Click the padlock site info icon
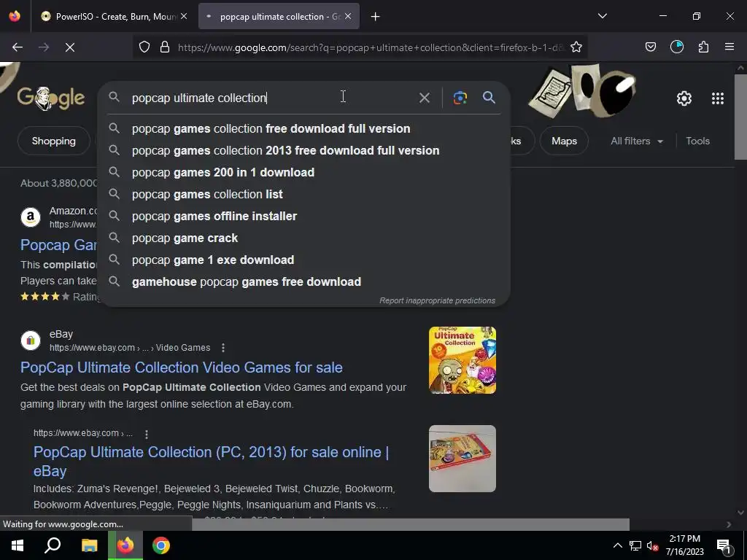The height and width of the screenshot is (560, 747). pos(165,47)
